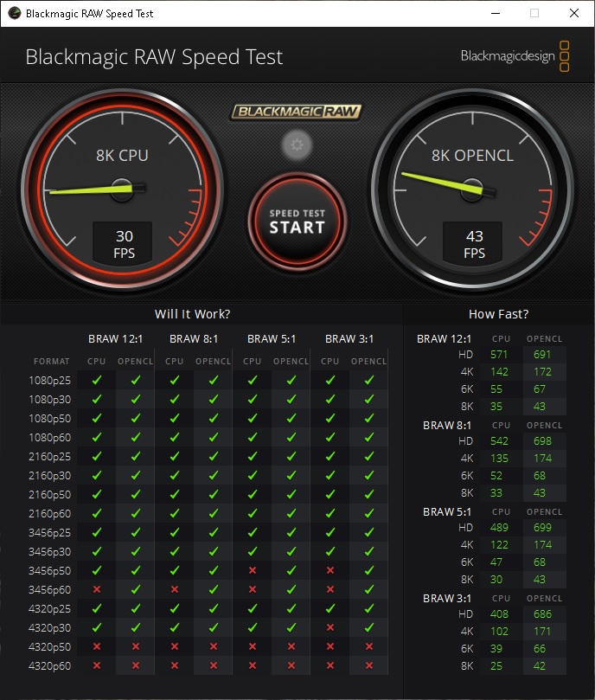Screen dimensions: 595x700
Task: Click the 30 FPS readout
Action: pos(124,244)
